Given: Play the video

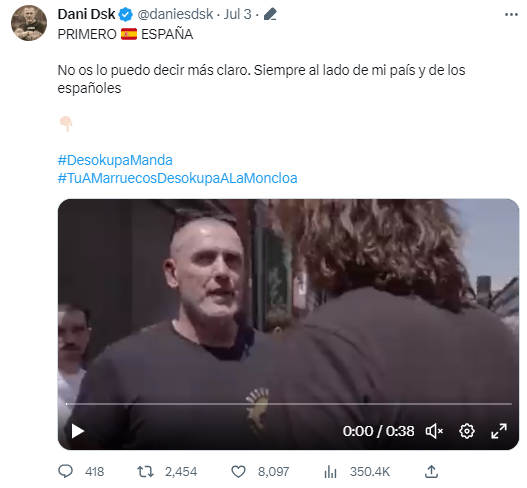Looking at the screenshot, I should [x=78, y=431].
